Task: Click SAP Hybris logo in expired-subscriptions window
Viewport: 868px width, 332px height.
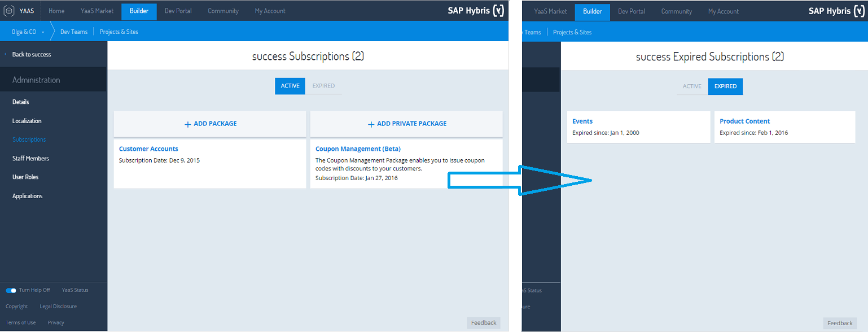Action: pyautogui.click(x=837, y=11)
